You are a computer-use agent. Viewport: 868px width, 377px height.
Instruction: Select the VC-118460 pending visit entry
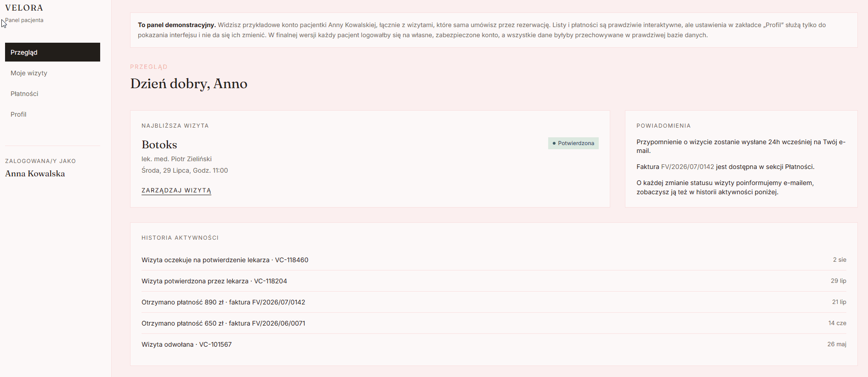494,260
